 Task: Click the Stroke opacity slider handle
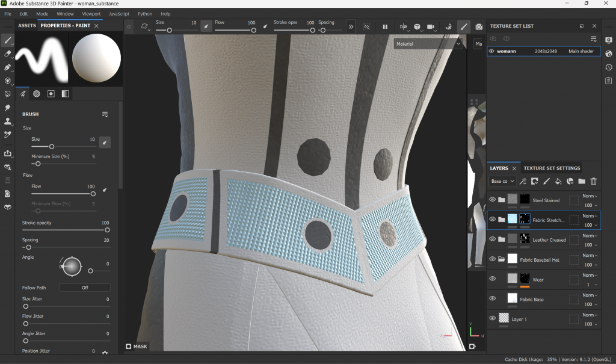tap(107, 230)
